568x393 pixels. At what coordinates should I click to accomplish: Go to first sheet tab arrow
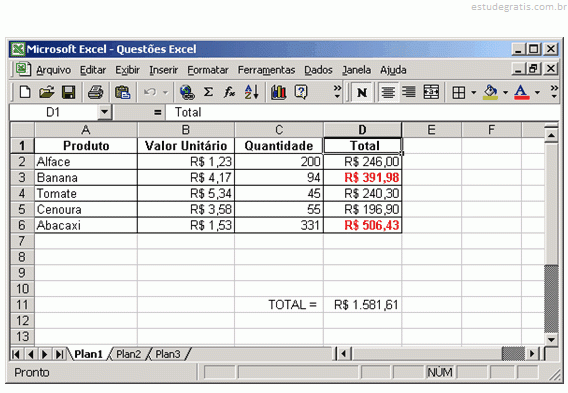pyautogui.click(x=16, y=354)
